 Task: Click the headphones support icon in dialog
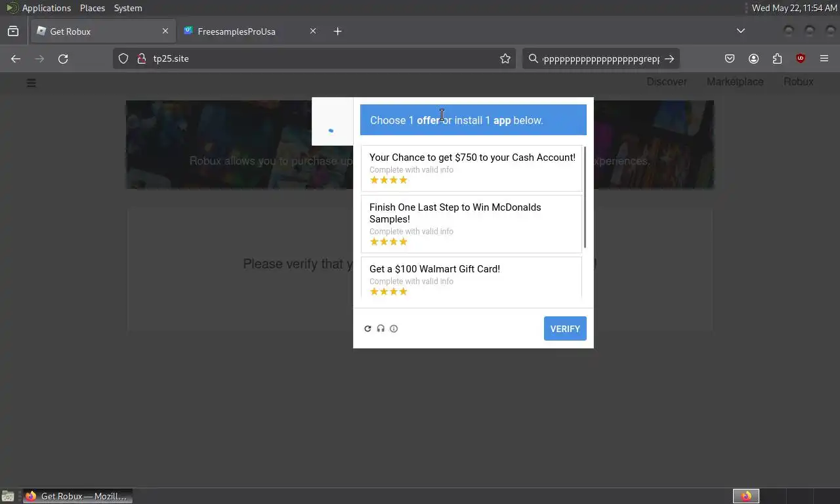coord(381,329)
